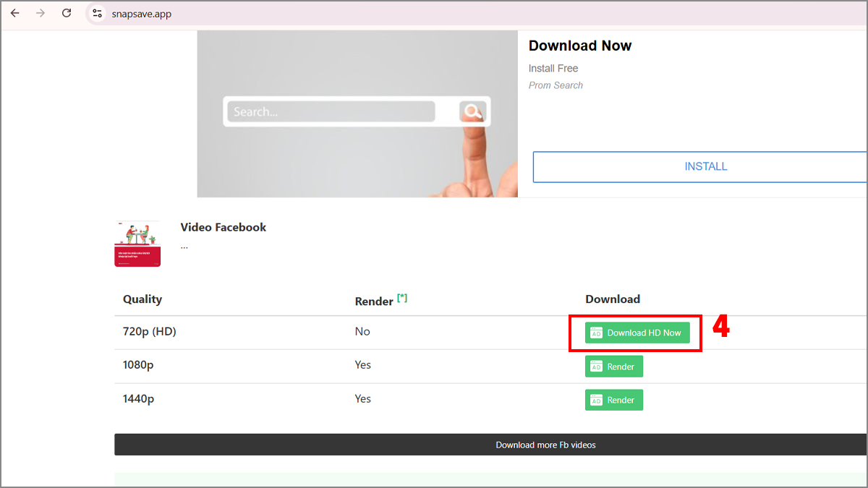This screenshot has height=488, width=868.
Task: Navigate back using the browser back arrow
Action: (14, 12)
